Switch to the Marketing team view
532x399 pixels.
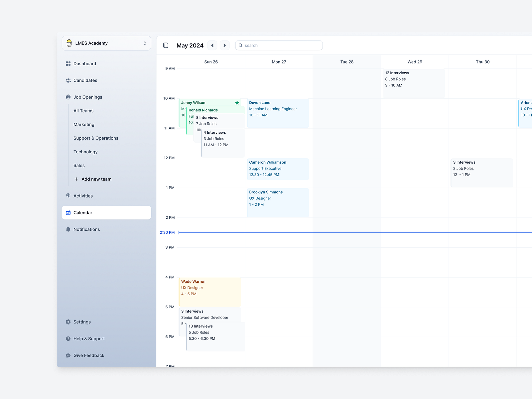[x=84, y=124]
